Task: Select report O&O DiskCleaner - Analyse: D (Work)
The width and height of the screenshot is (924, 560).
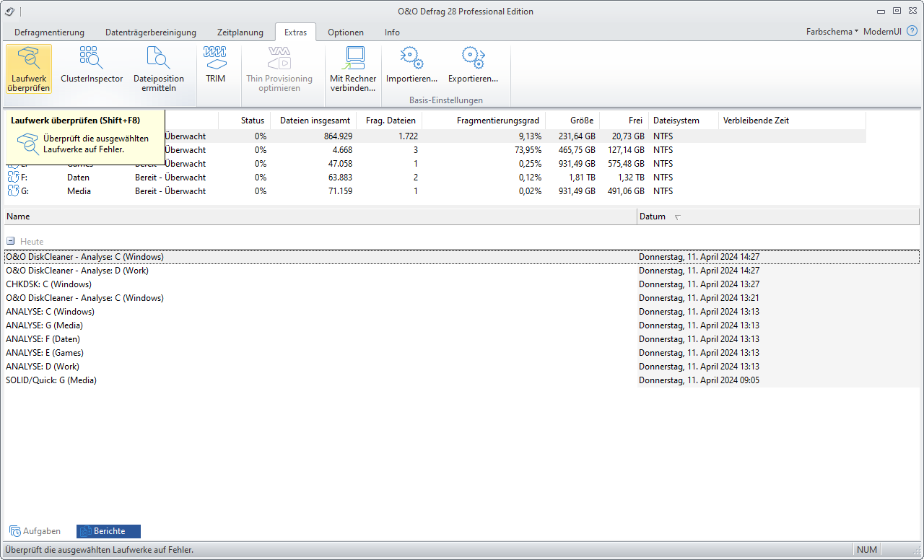Action: click(462, 271)
